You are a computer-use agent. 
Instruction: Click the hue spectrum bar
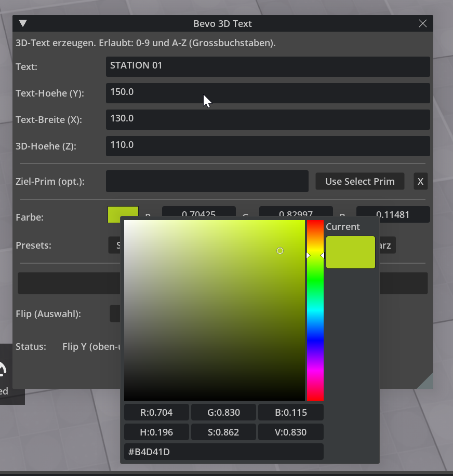[x=315, y=310]
